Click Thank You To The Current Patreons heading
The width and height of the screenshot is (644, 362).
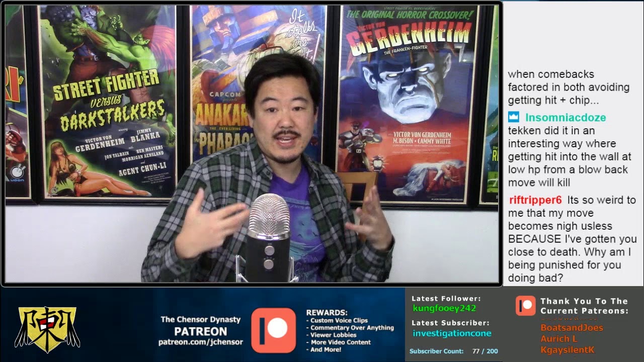pyautogui.click(x=584, y=306)
